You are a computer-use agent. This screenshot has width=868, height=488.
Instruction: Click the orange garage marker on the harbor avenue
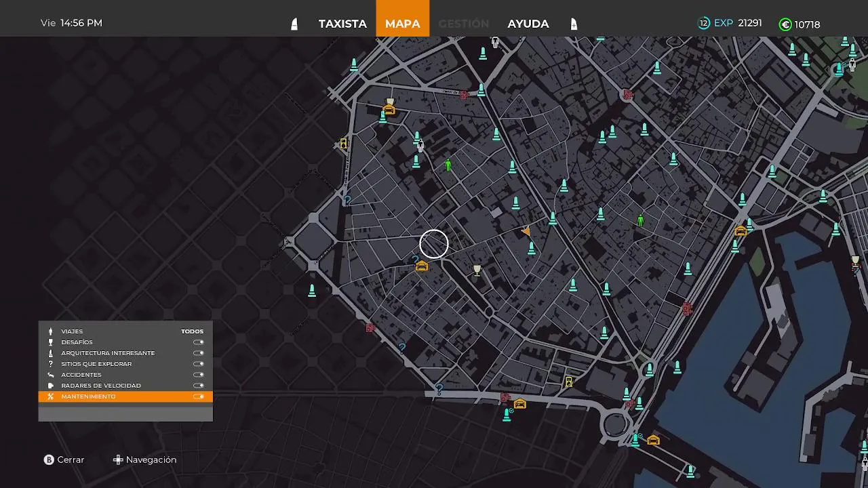741,231
